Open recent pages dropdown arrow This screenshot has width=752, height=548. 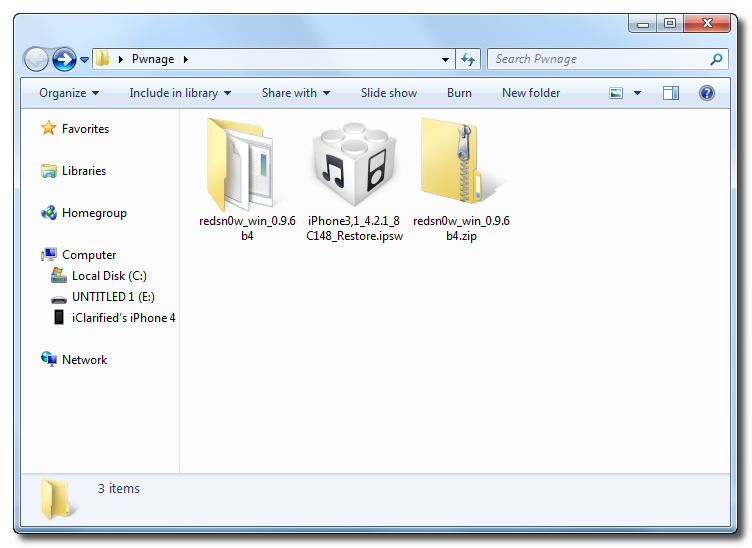pyautogui.click(x=85, y=60)
